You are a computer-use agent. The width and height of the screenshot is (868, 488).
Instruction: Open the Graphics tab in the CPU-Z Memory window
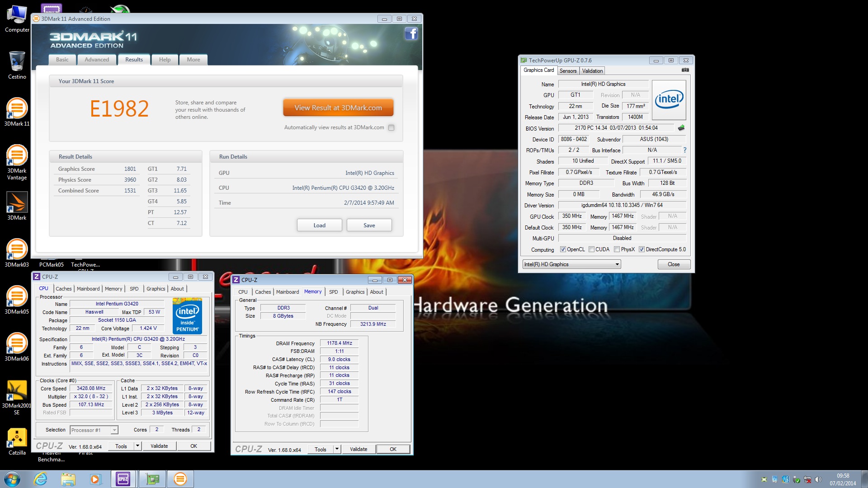pyautogui.click(x=355, y=292)
